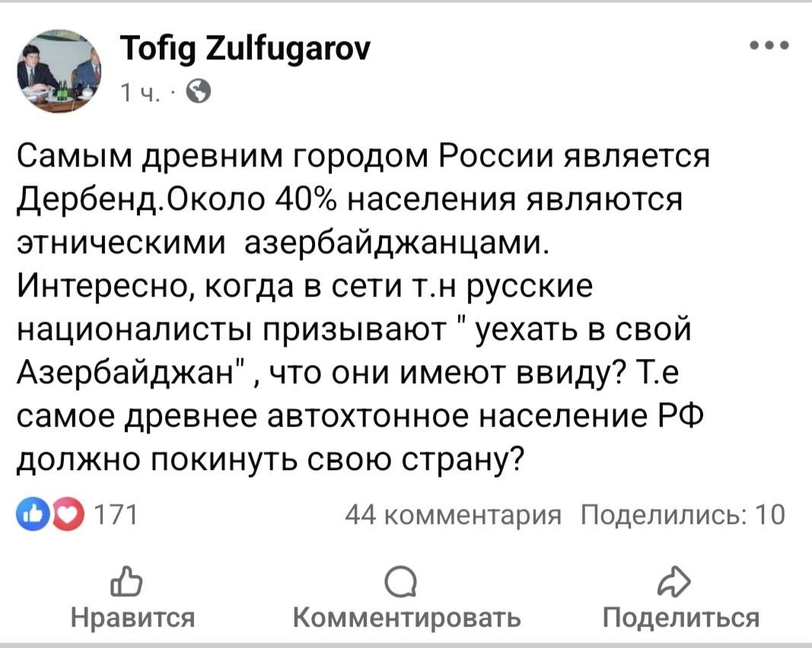Click the post text mentioning Дербенд
The image size is (812, 648).
pyautogui.click(x=365, y=304)
